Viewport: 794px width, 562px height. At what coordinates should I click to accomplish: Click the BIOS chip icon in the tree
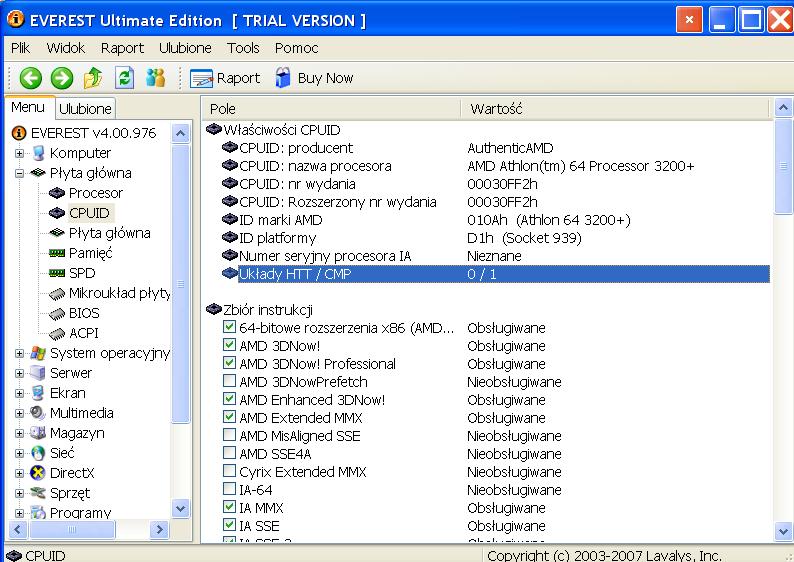click(57, 313)
